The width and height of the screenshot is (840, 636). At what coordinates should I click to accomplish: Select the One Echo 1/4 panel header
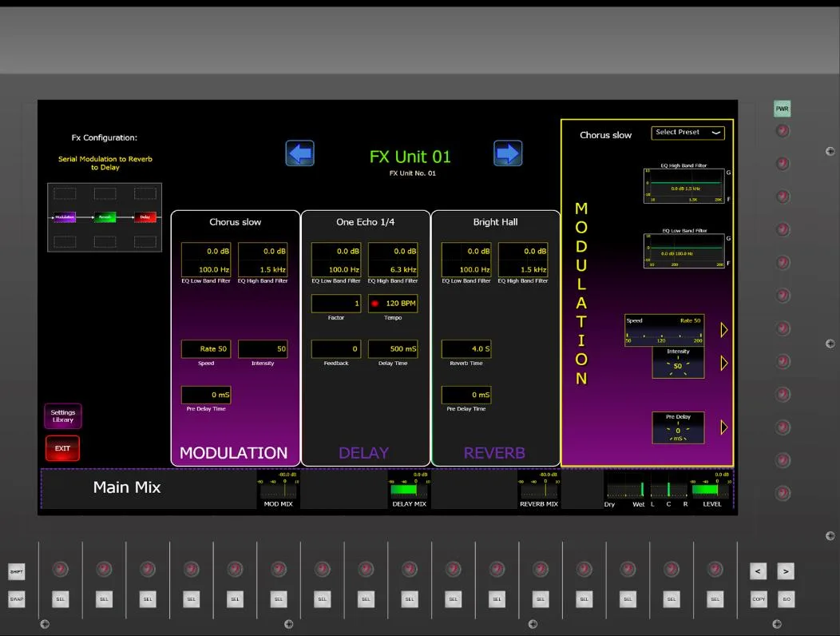tap(366, 222)
